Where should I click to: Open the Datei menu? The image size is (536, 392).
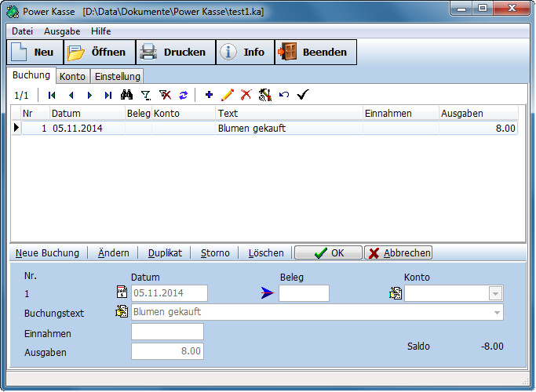click(x=22, y=31)
